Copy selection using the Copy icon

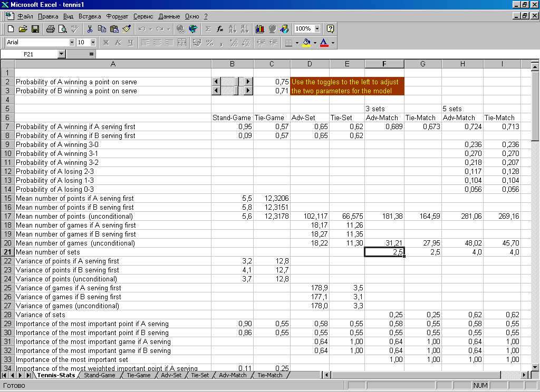(x=102, y=29)
